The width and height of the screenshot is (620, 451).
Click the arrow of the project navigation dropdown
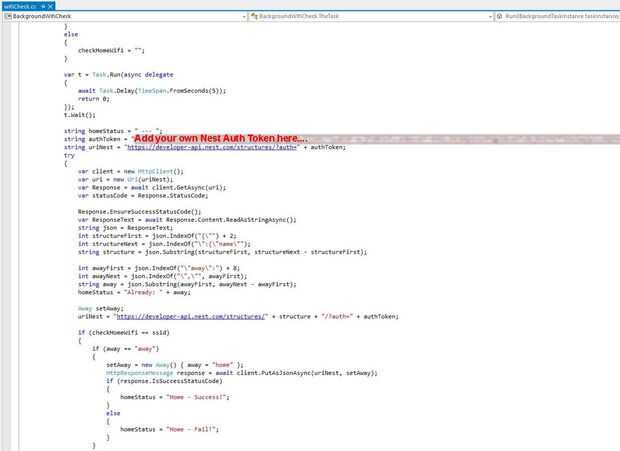pos(244,17)
